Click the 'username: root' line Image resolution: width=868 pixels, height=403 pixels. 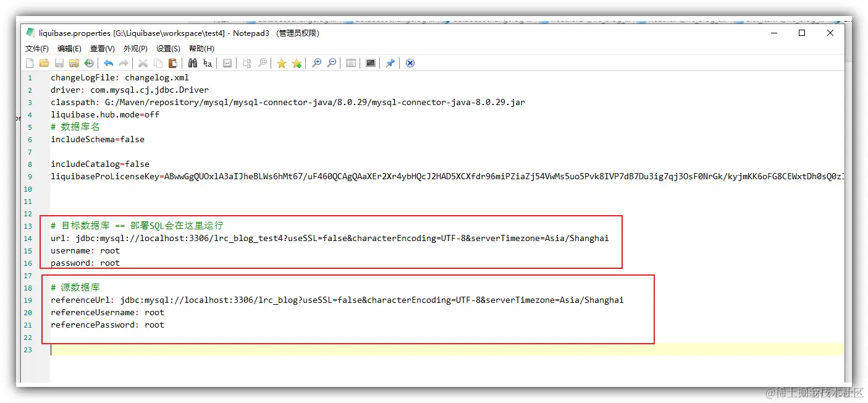tap(85, 251)
